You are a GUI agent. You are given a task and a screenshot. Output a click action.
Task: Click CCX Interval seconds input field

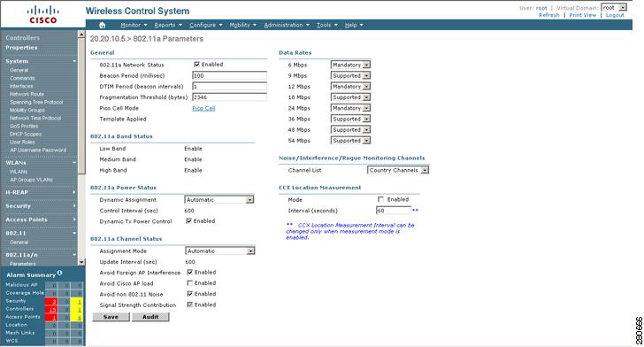394,211
